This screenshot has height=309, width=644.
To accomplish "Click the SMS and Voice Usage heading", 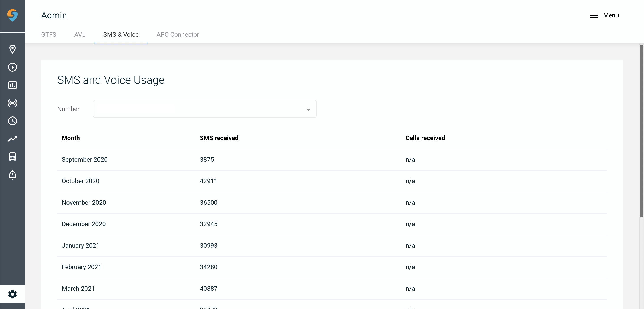I will pos(111,80).
